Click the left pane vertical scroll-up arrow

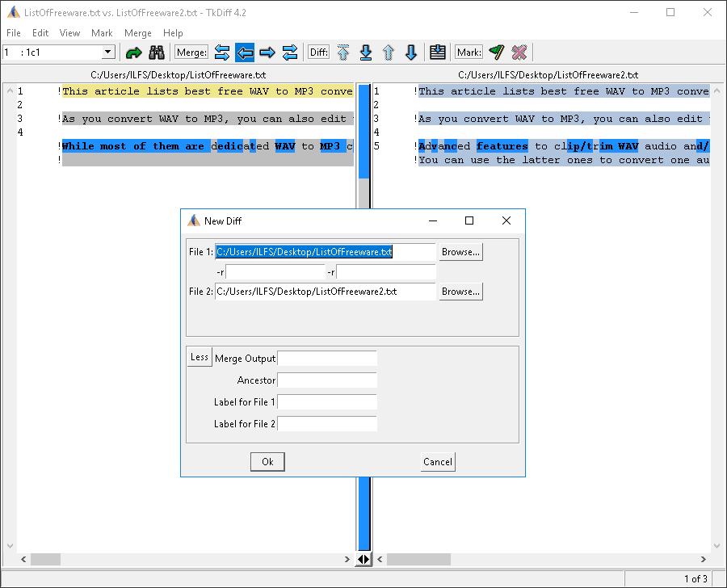(10, 91)
